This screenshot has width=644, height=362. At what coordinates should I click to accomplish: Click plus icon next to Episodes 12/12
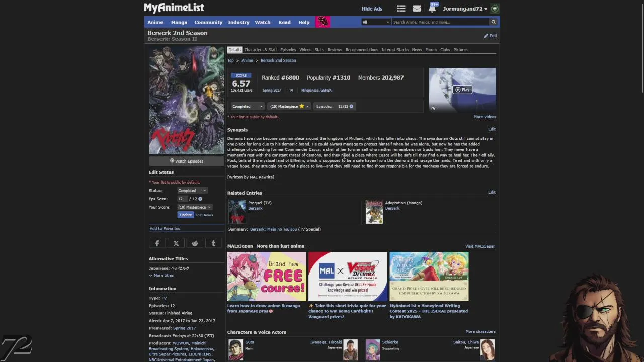point(351,106)
